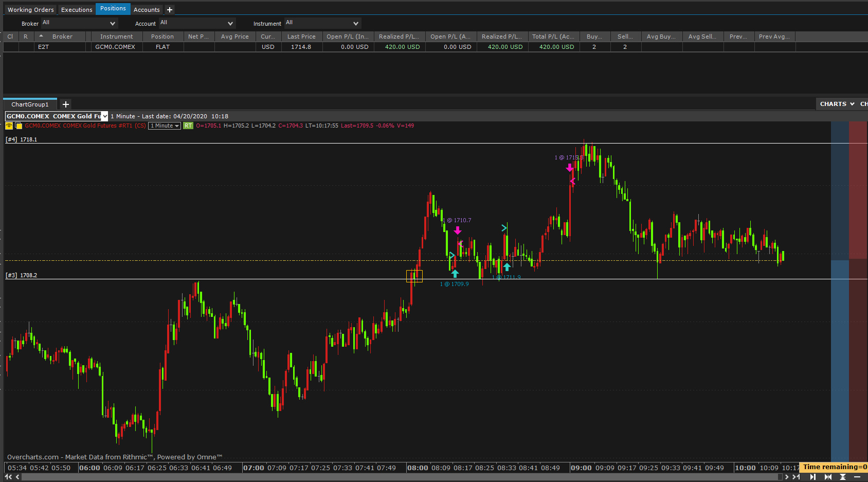Open the GCM0.COMEX symbol selector dropdown
The height and width of the screenshot is (482, 868).
(x=105, y=116)
